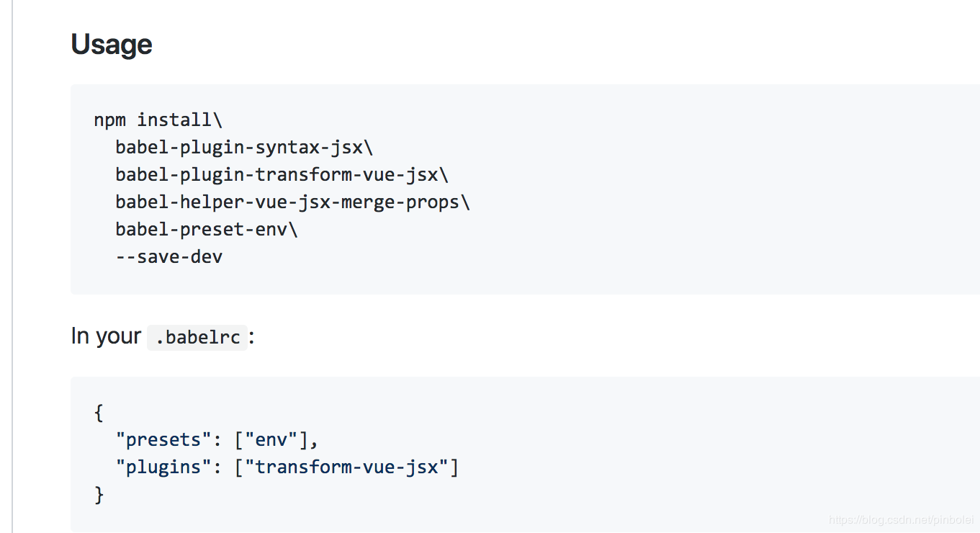The height and width of the screenshot is (533, 980).
Task: Click babel-plugin-syntax-jsx package name
Action: click(x=239, y=148)
